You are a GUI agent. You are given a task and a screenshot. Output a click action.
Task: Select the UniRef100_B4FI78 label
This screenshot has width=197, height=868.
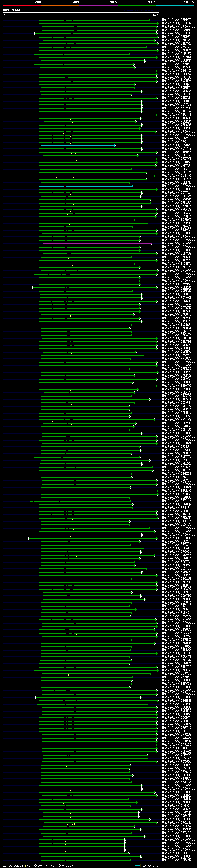point(177,470)
